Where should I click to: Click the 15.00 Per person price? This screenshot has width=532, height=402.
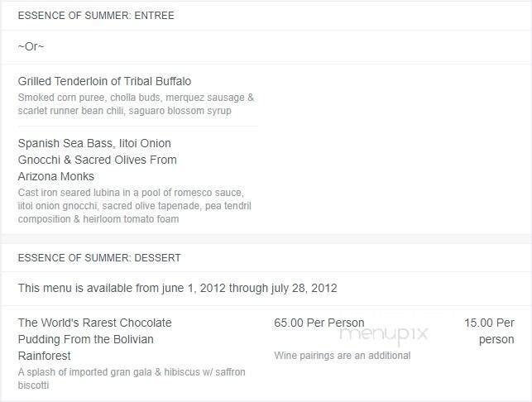[x=488, y=331]
